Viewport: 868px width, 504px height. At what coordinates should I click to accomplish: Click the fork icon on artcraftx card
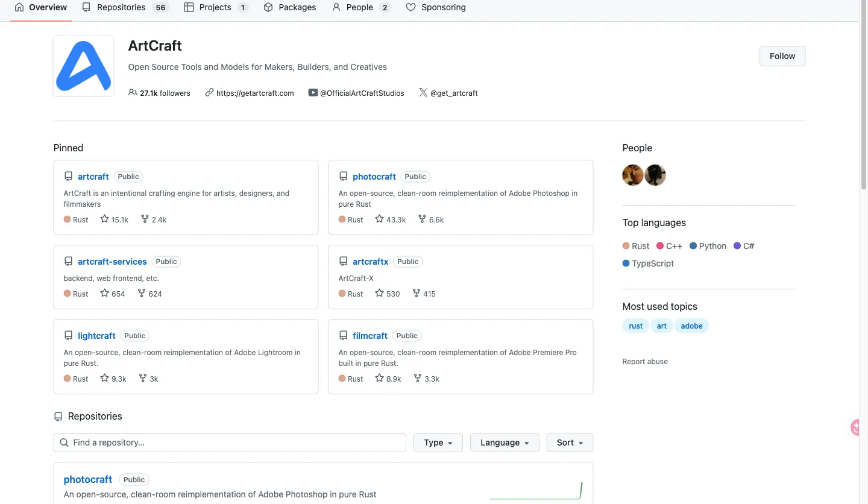[417, 294]
